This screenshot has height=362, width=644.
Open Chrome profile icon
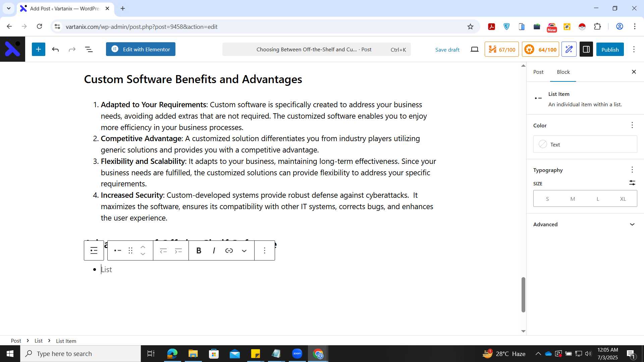click(620, 26)
